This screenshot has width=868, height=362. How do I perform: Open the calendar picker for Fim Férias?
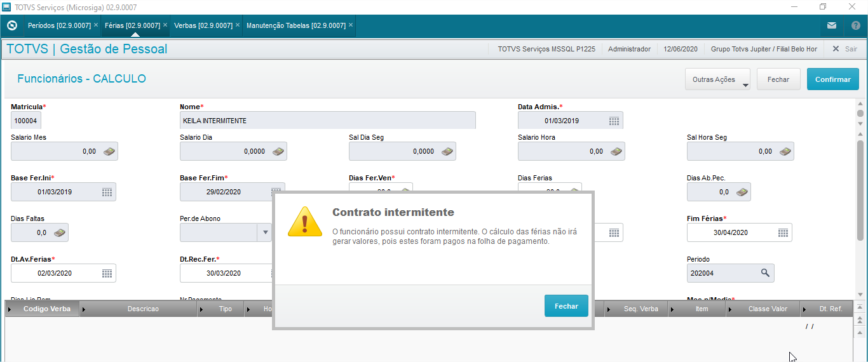783,232
